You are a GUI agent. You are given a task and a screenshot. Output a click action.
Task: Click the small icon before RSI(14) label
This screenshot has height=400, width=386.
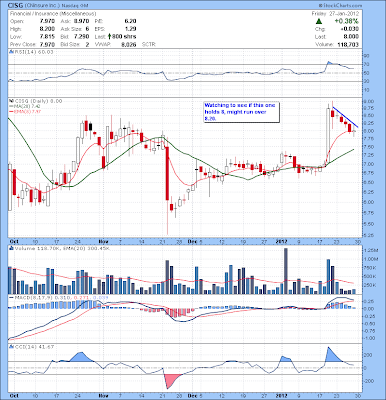[x=11, y=52]
